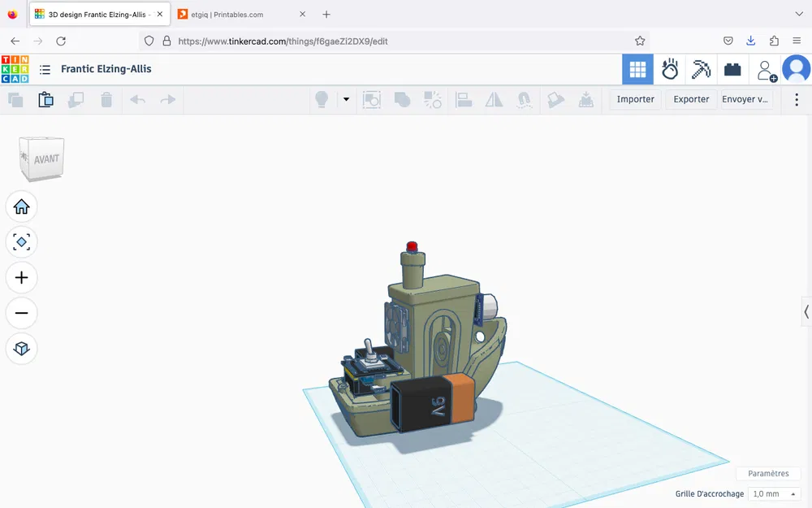
Task: Click the Importer button
Action: [634, 99]
